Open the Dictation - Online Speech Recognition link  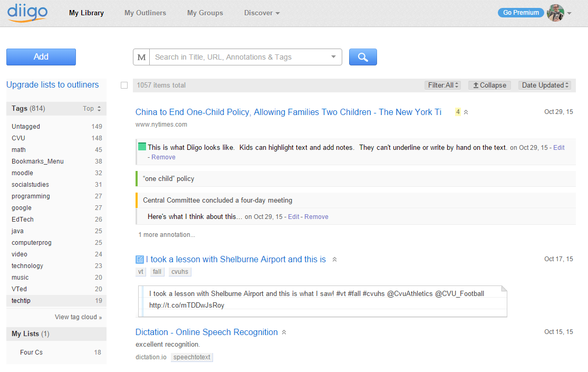click(207, 332)
